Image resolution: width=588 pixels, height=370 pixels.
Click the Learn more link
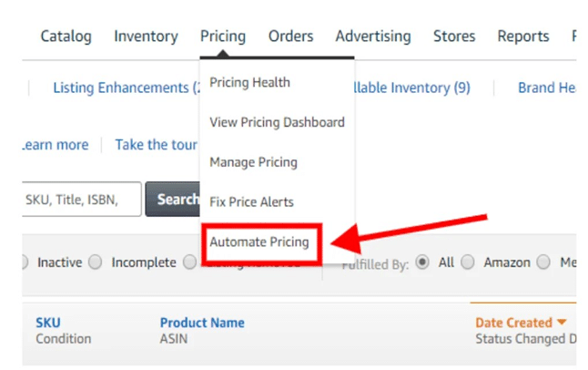click(55, 145)
